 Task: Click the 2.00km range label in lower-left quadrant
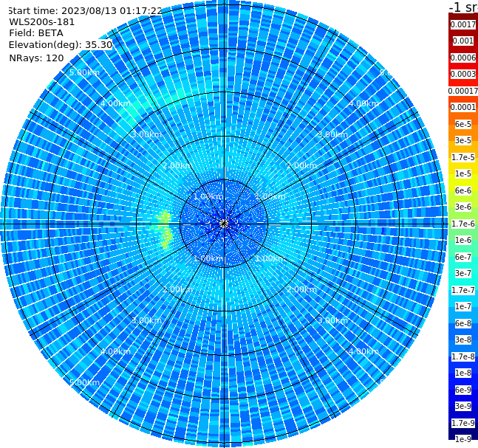pos(177,289)
